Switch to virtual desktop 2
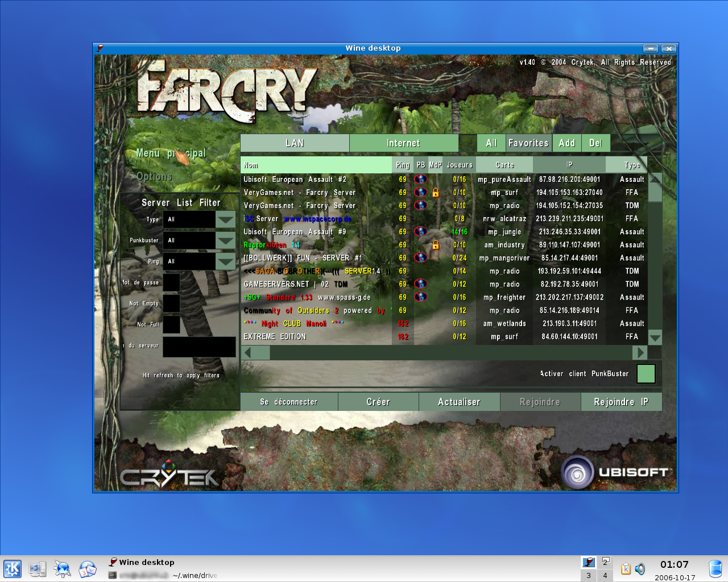The image size is (728, 582). coord(605,562)
